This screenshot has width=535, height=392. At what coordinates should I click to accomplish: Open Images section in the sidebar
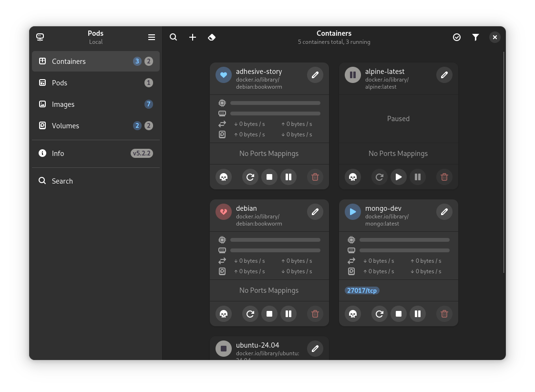point(96,104)
